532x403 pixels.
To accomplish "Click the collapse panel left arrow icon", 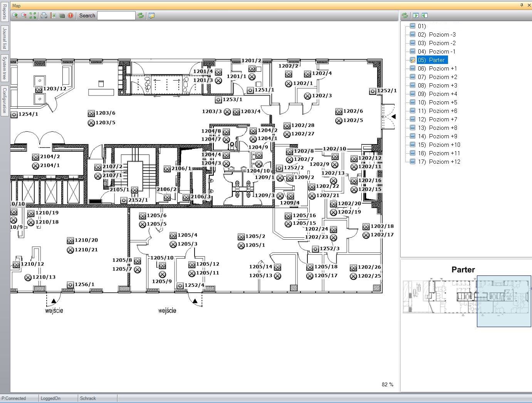I will pos(425,15).
